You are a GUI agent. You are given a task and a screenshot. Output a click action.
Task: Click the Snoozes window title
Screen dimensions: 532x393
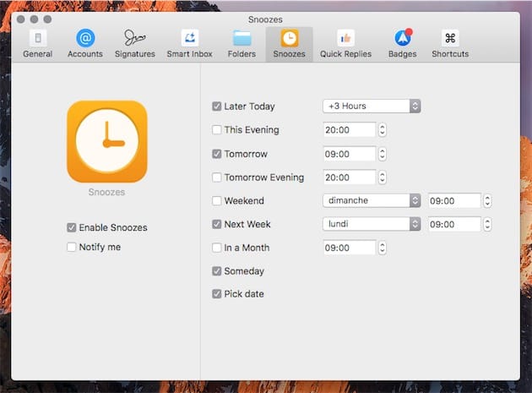click(x=265, y=19)
